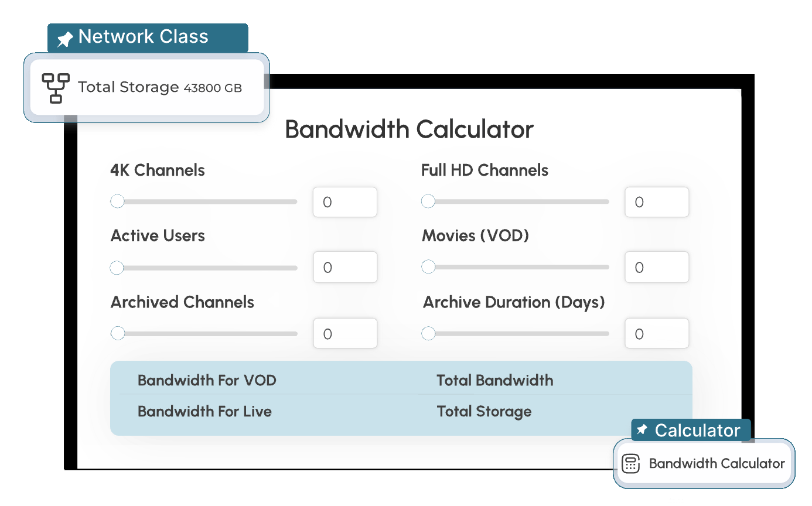
Task: Click the Bandwidth For VOD result label
Action: (207, 380)
